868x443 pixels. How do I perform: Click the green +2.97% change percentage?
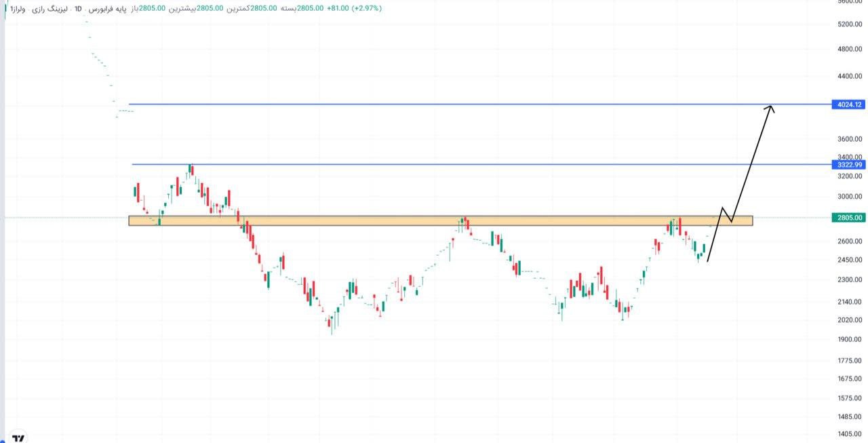(x=366, y=9)
